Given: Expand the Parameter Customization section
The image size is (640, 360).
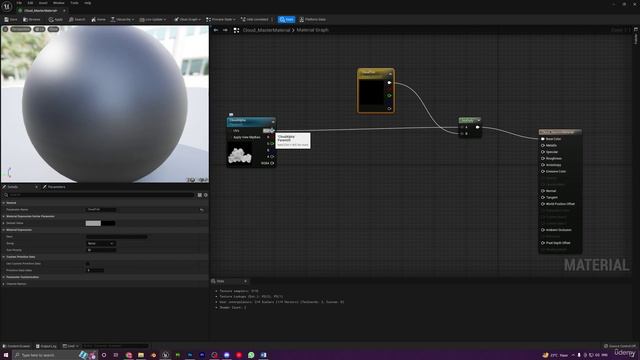Looking at the screenshot, I should point(4,277).
